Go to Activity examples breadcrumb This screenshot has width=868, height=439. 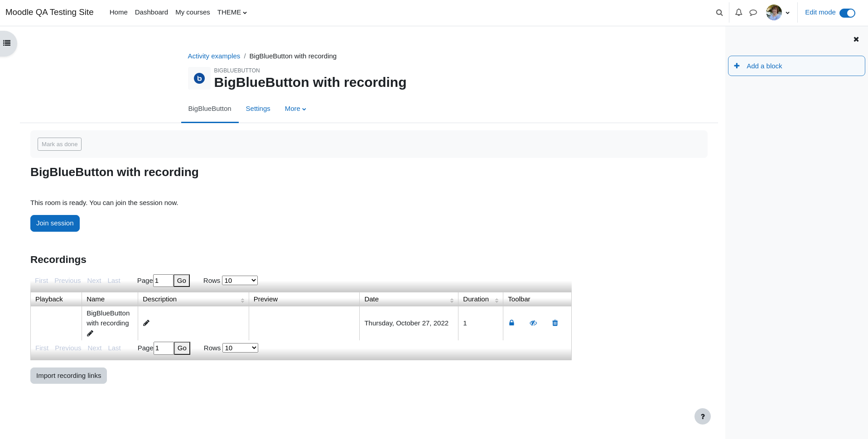[x=214, y=56]
